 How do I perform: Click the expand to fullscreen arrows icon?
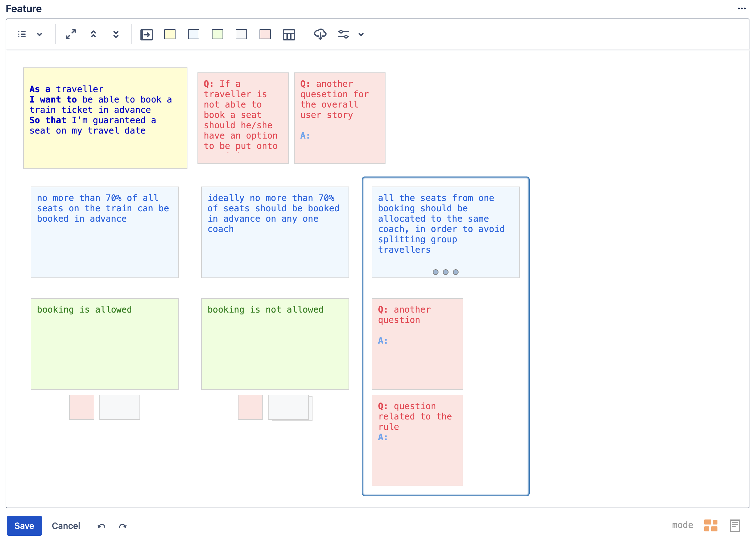click(x=71, y=34)
